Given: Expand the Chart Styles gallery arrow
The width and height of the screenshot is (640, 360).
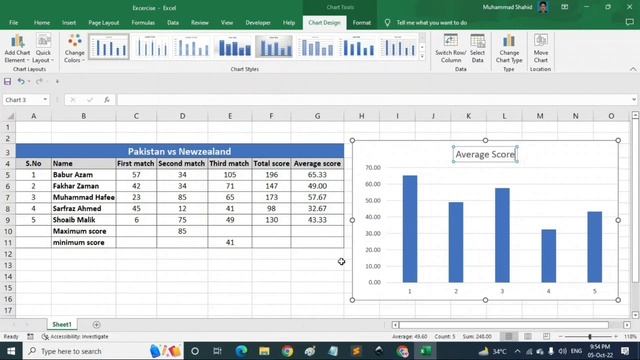Looking at the screenshot, I should point(422,57).
